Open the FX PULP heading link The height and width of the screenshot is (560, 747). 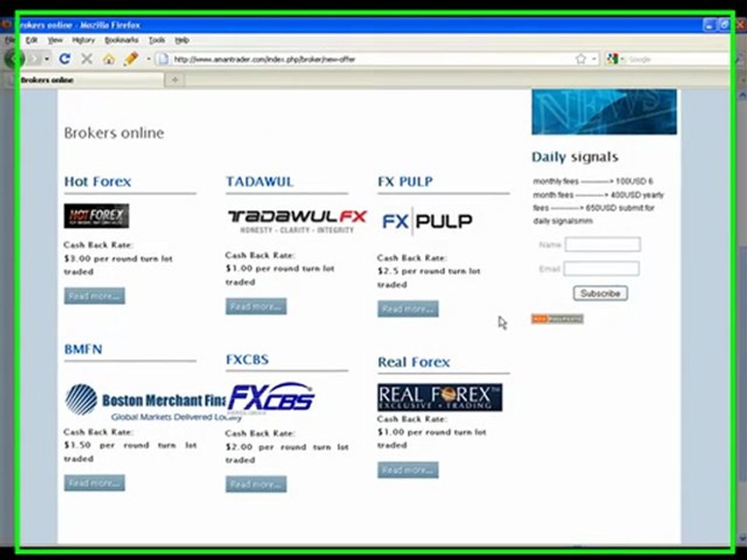coord(405,181)
